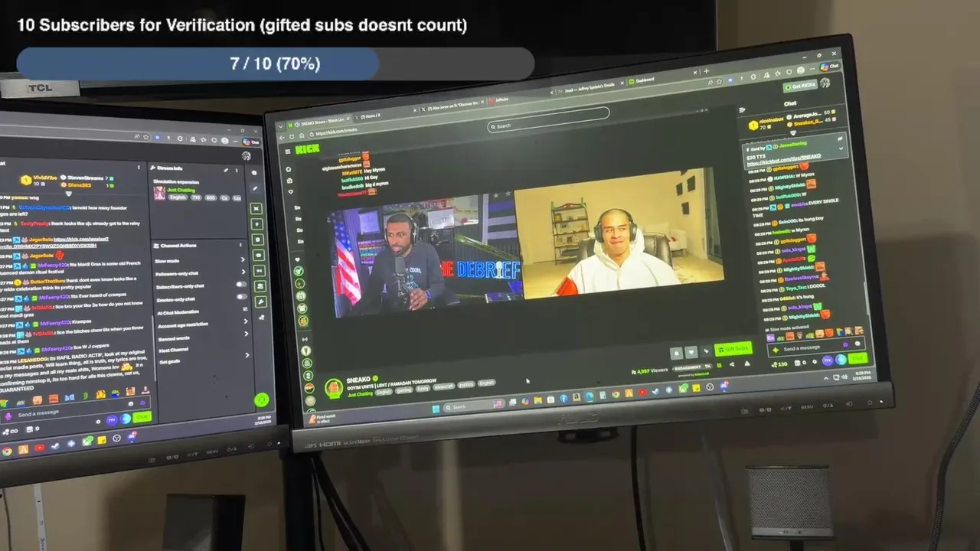Click the SNEAKO channel avatar
This screenshot has height=551, width=980.
(x=334, y=388)
